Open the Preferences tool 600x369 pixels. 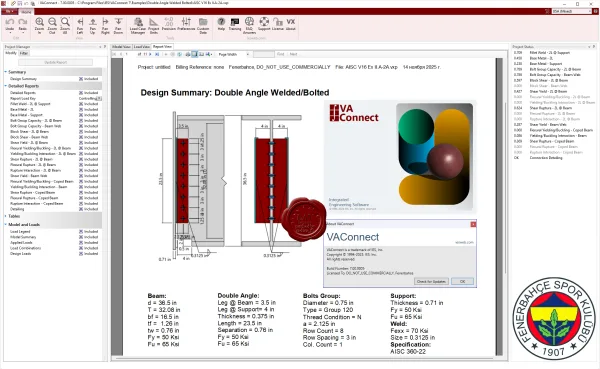[186, 24]
